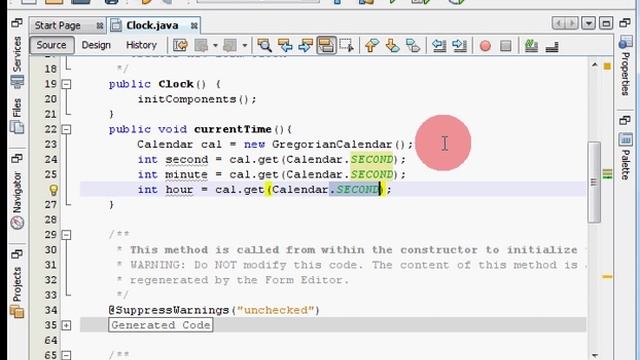Toggle the Rectangular Selection icon
The image size is (640, 360).
tap(346, 45)
